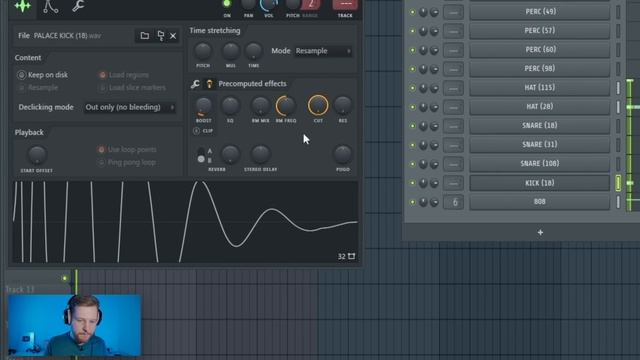
Task: Select the KICK (18) channel button
Action: tap(540, 183)
